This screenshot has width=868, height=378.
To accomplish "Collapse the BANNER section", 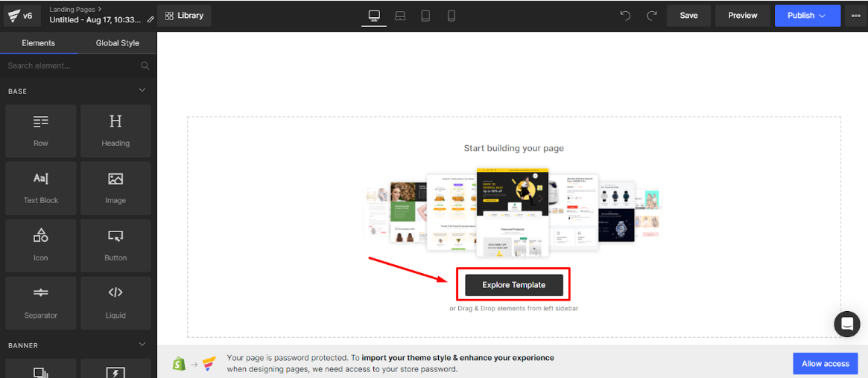I will pyautogui.click(x=142, y=345).
